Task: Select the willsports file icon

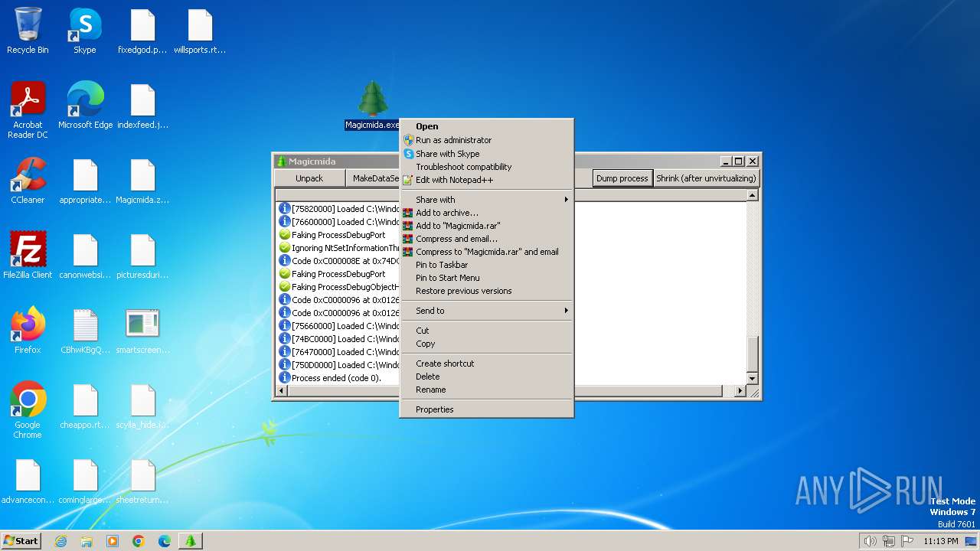Action: pyautogui.click(x=200, y=31)
